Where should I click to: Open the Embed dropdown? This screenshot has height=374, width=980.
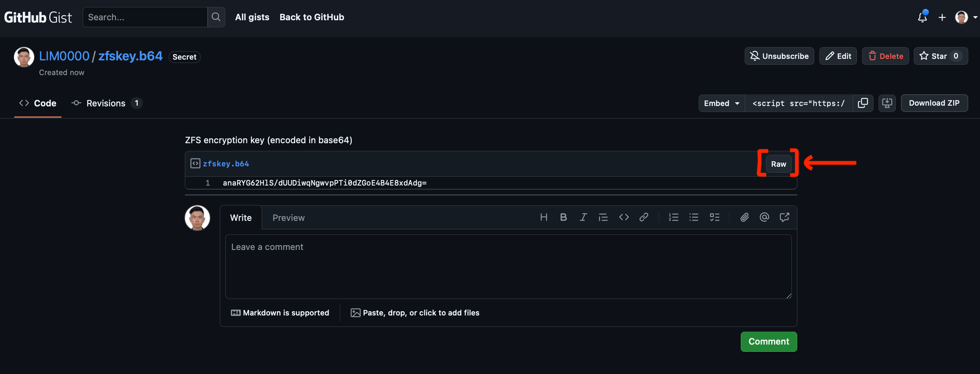coord(721,103)
